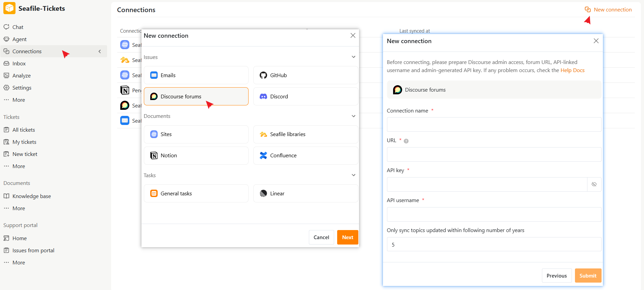Open the Inbox page

(x=19, y=63)
